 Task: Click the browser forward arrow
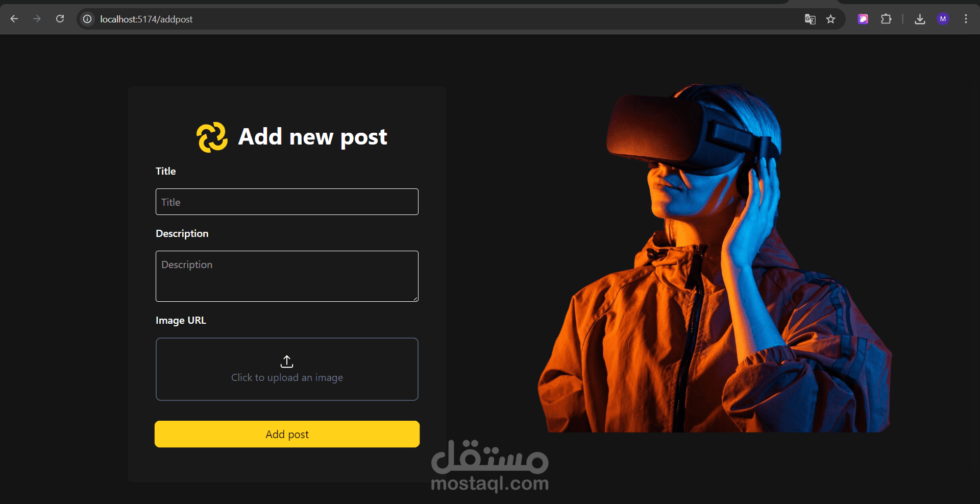point(37,19)
